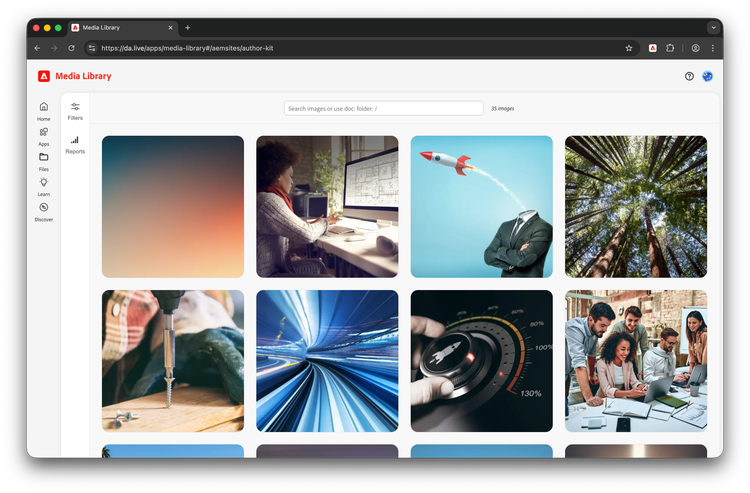Click the search images input field
Image resolution: width=750 pixels, height=493 pixels.
[383, 108]
